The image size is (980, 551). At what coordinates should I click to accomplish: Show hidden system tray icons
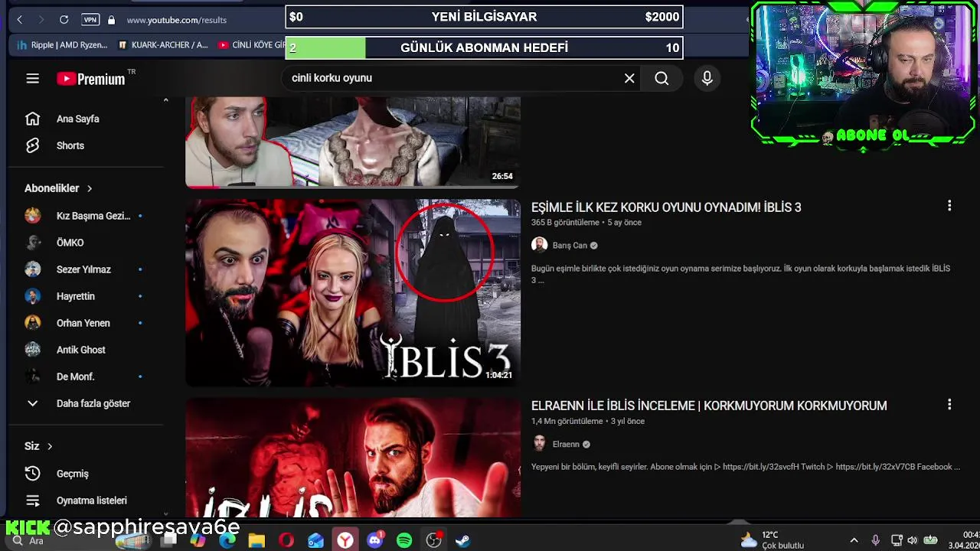(x=854, y=540)
